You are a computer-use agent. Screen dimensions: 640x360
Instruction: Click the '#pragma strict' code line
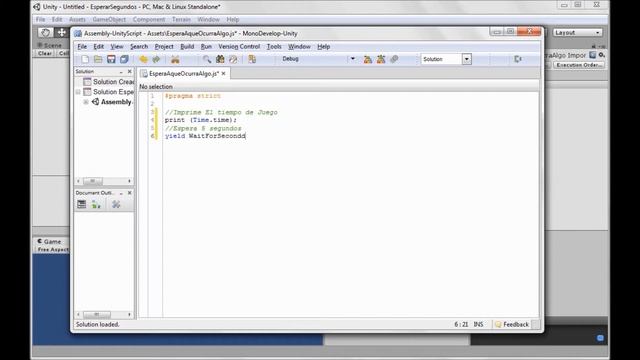coord(192,96)
